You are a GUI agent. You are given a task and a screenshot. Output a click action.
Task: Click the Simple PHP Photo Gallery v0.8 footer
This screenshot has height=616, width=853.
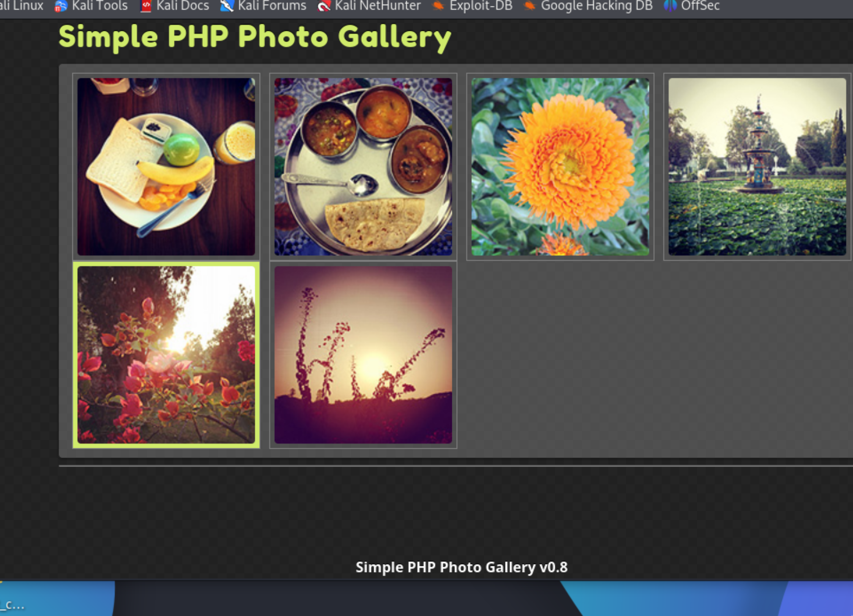pyautogui.click(x=461, y=567)
